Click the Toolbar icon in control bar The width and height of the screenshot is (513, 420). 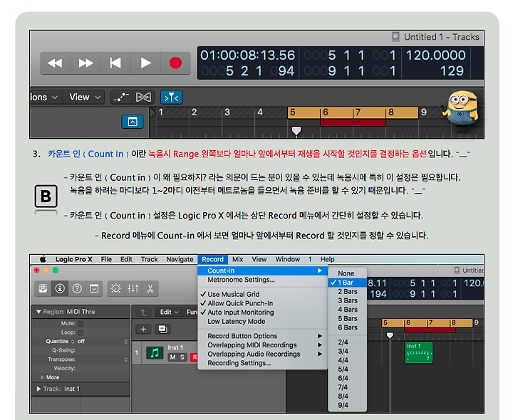[x=94, y=288]
